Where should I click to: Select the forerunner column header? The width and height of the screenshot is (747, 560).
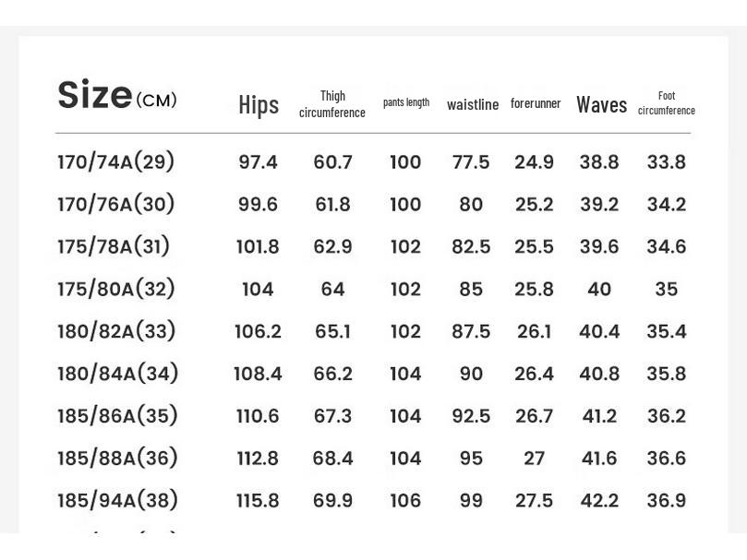pyautogui.click(x=536, y=103)
